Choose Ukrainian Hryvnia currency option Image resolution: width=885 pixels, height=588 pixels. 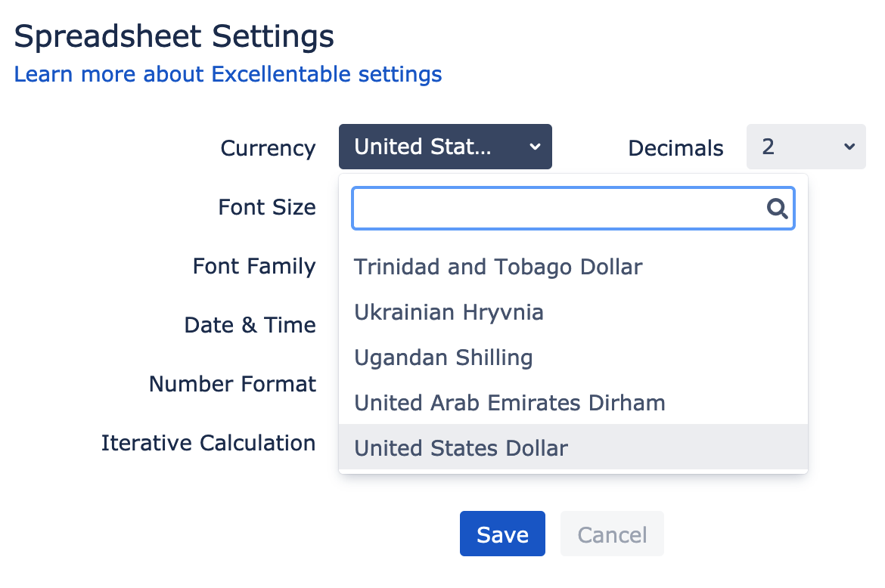coord(573,311)
